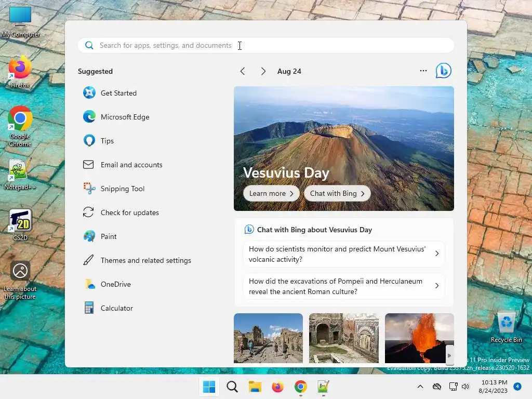This screenshot has width=532, height=399.
Task: Open the Pompeii street ruins thumbnail
Action: (x=268, y=338)
